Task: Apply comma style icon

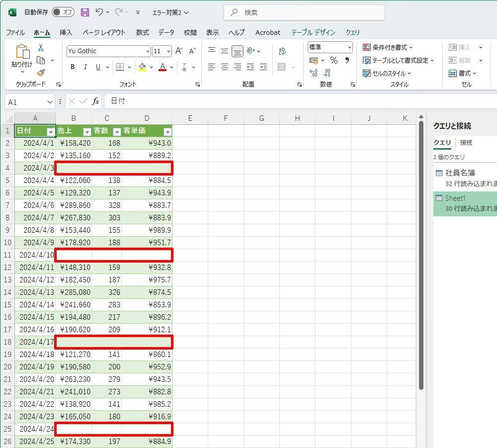Action: tap(347, 60)
